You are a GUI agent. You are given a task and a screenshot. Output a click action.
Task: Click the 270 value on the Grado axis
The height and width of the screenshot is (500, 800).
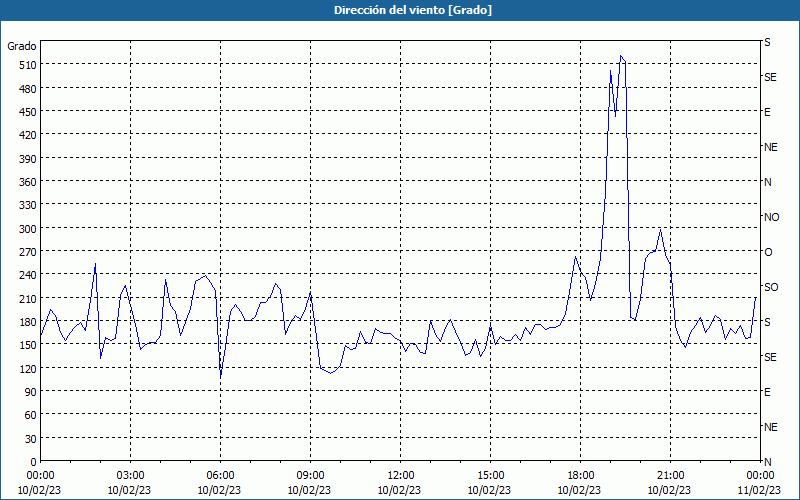tap(28, 252)
